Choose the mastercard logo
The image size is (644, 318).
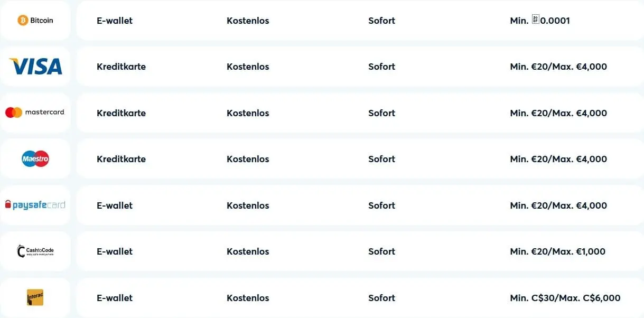coord(35,113)
